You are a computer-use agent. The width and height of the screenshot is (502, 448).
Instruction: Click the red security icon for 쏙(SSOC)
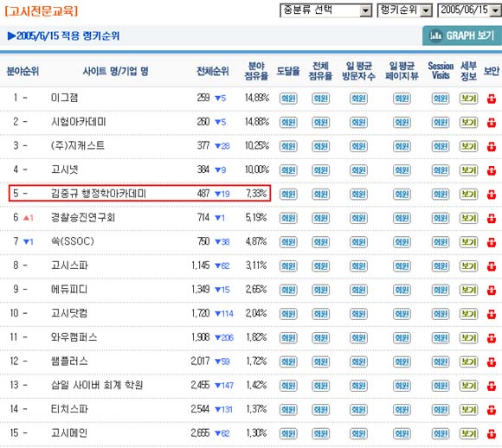tap(492, 242)
